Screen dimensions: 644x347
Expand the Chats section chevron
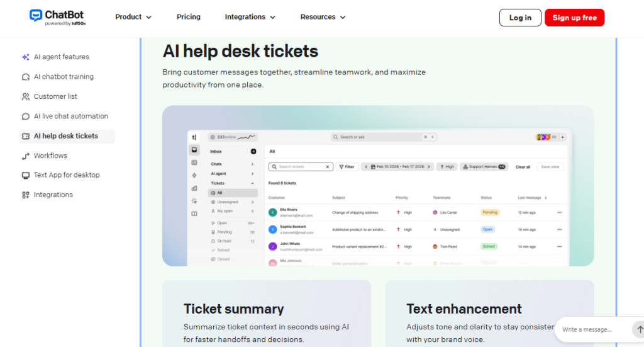pos(253,164)
